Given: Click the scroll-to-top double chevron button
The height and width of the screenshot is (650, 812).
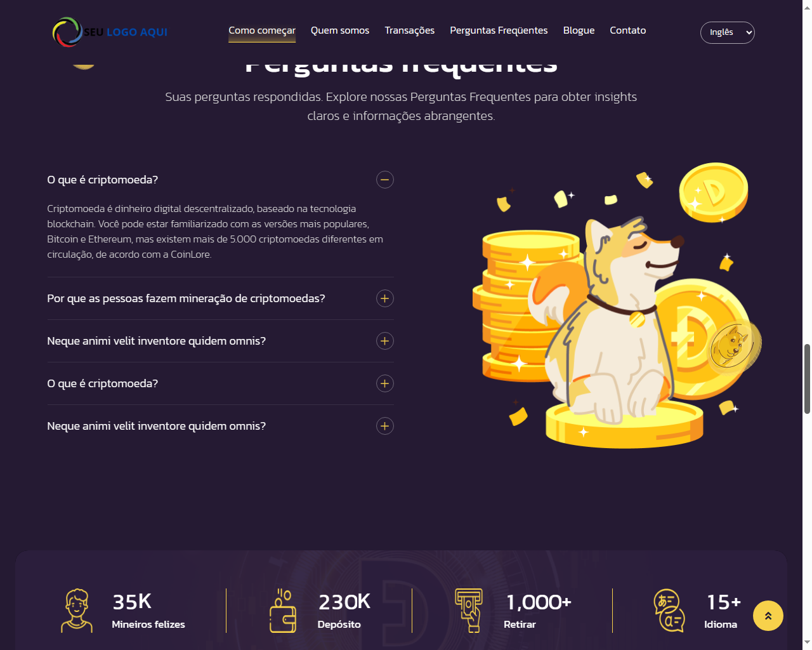Looking at the screenshot, I should [768, 616].
